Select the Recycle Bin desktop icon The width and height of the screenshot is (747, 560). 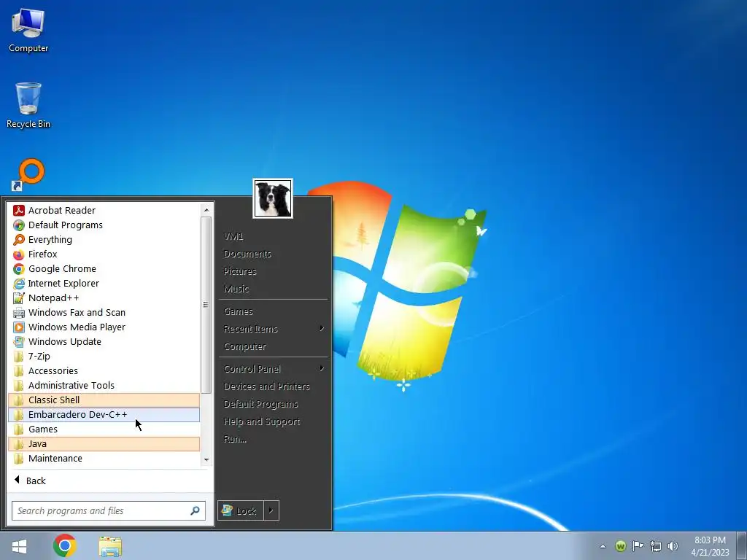28,106
